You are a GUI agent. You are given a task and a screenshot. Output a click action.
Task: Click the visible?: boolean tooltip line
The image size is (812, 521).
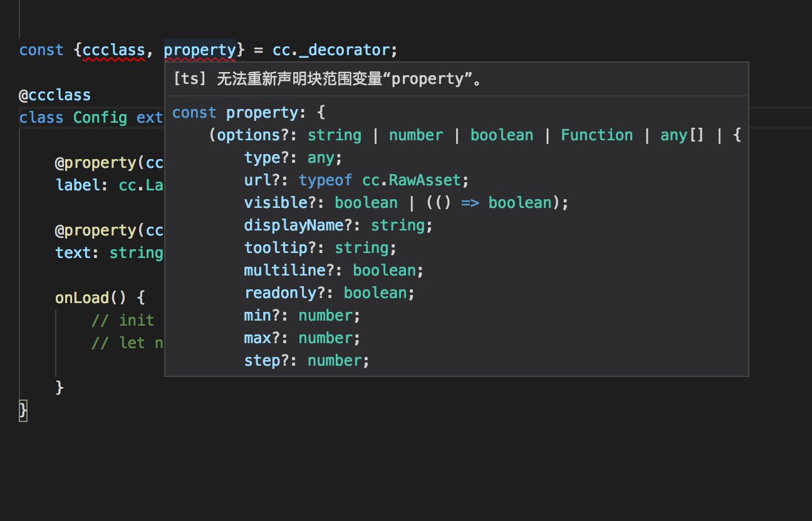(x=406, y=203)
